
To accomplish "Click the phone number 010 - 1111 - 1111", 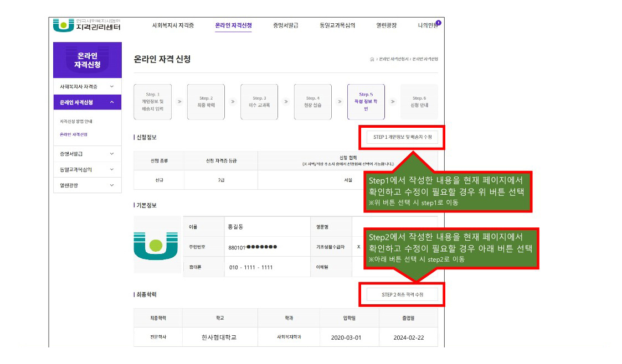I will 251,267.
